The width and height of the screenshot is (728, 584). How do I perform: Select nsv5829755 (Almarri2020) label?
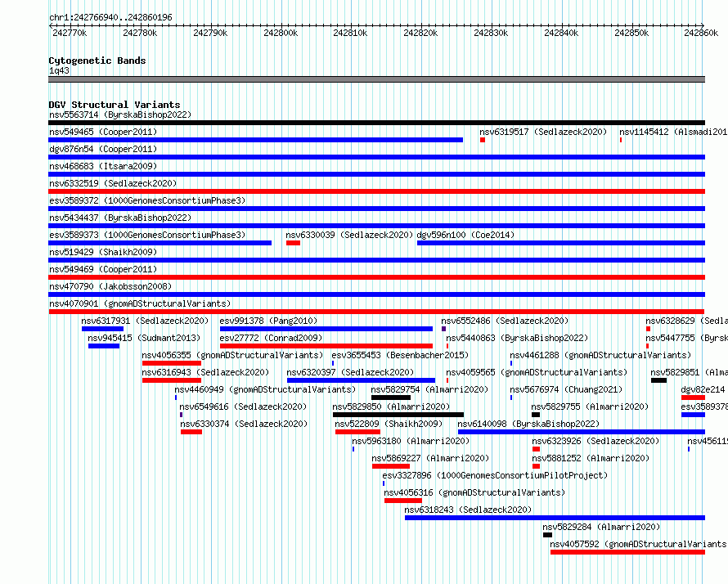click(x=590, y=407)
